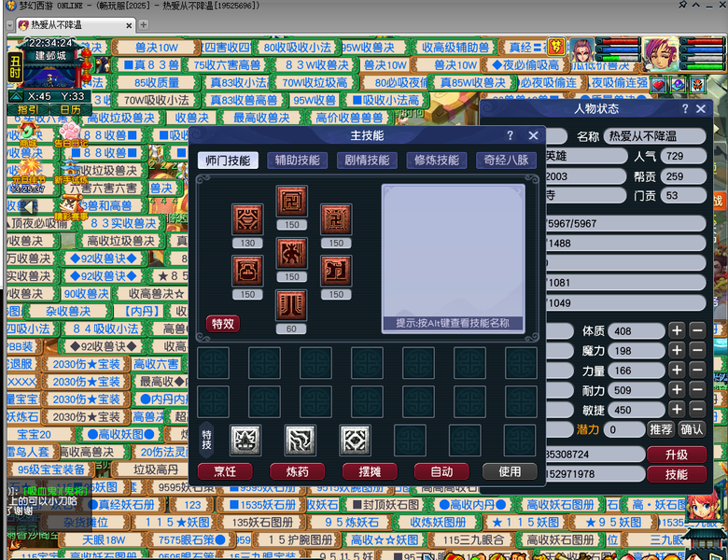Open the help icon in 主技能 window

pos(511,135)
